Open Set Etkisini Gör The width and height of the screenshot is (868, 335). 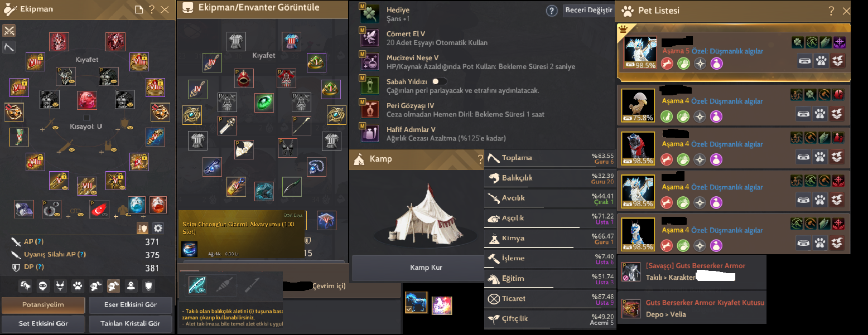tap(44, 323)
